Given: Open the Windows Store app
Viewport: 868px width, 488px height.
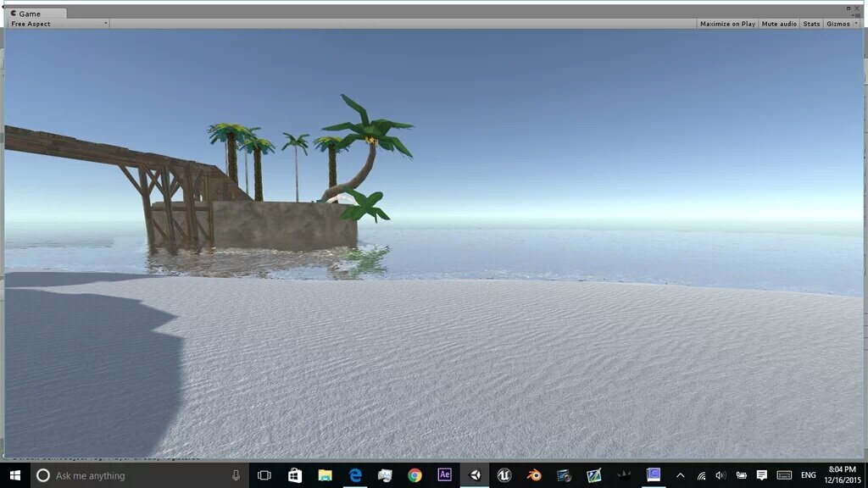Looking at the screenshot, I should pyautogui.click(x=295, y=475).
